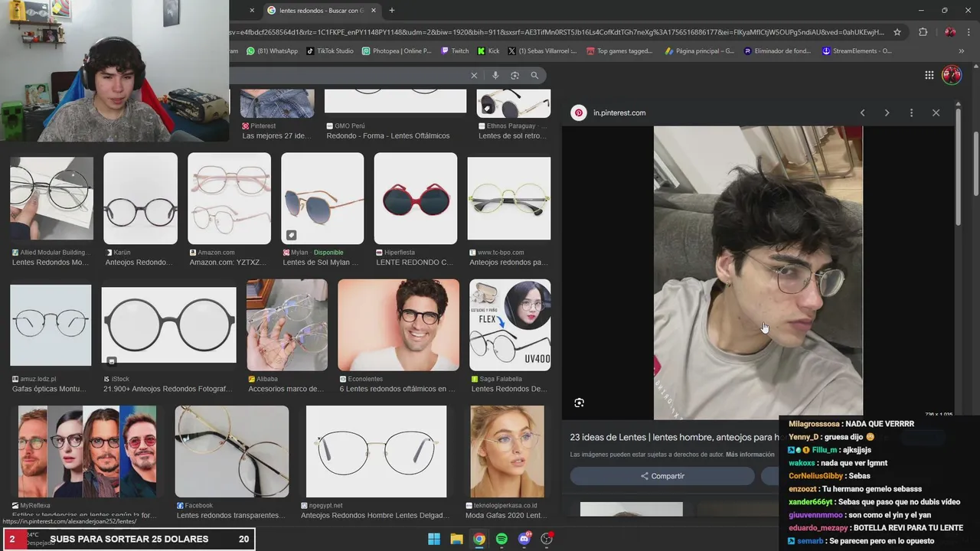This screenshot has width=980, height=551.
Task: Open the Sebas Villarroel X bookmark
Action: tap(543, 51)
